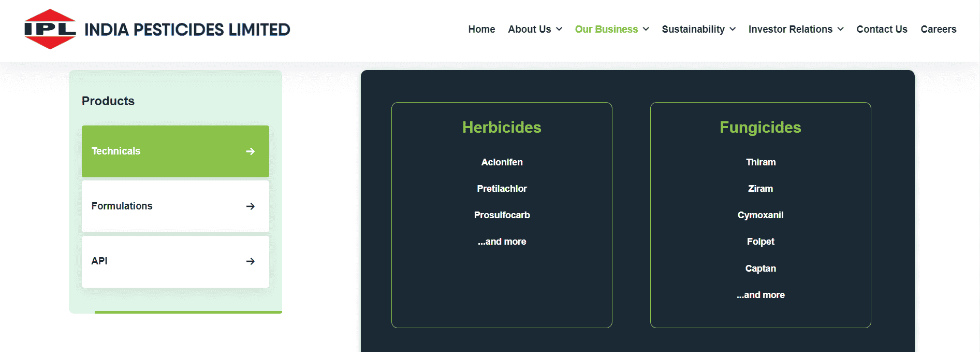The width and height of the screenshot is (980, 352).
Task: Click Pretilachlor in Herbicides list
Action: 502,189
